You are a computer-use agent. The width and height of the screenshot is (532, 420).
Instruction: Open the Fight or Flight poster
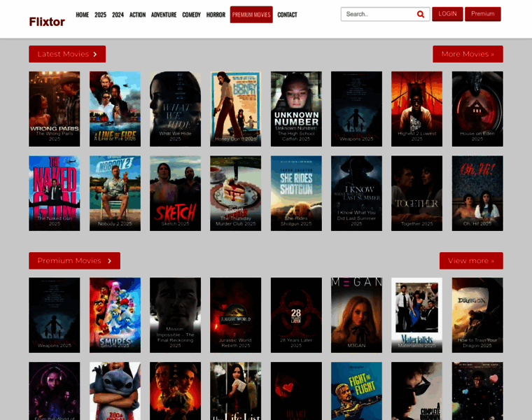click(356, 391)
